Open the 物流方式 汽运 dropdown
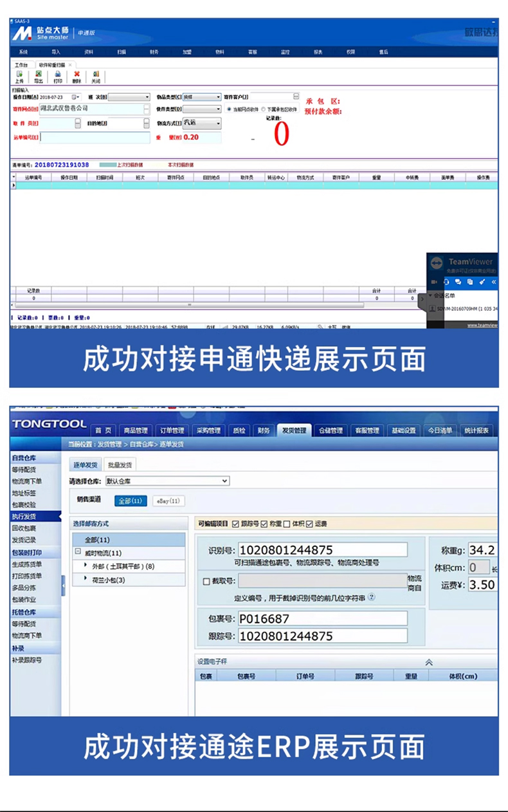508x812 pixels. click(x=218, y=124)
